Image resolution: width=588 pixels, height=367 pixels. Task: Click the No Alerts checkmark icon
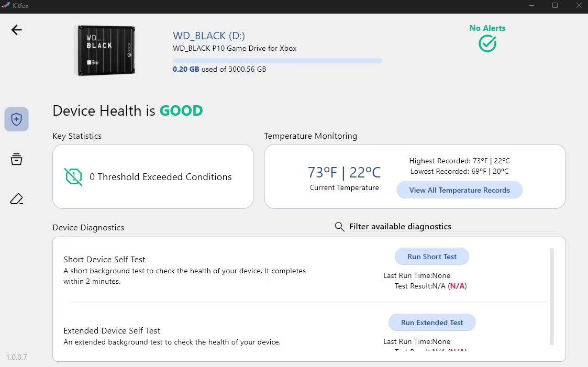pyautogui.click(x=487, y=43)
